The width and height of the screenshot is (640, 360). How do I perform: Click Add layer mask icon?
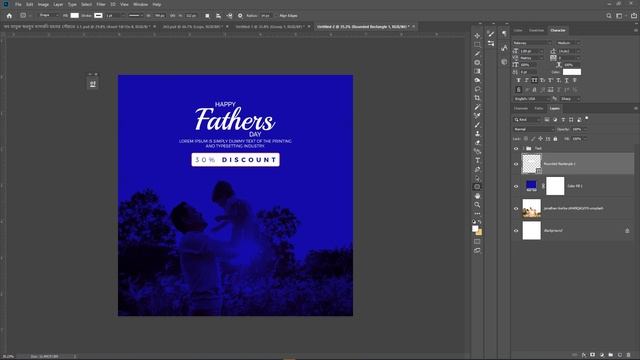pyautogui.click(x=593, y=355)
